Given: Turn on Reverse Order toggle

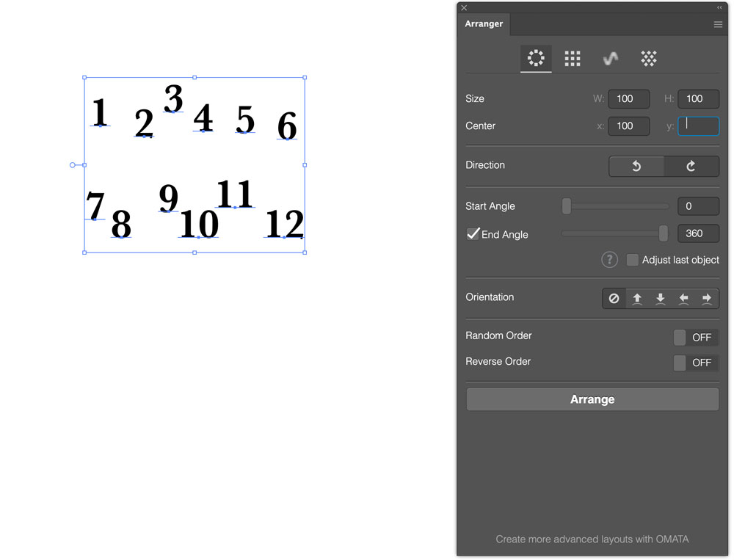Looking at the screenshot, I should [x=695, y=363].
